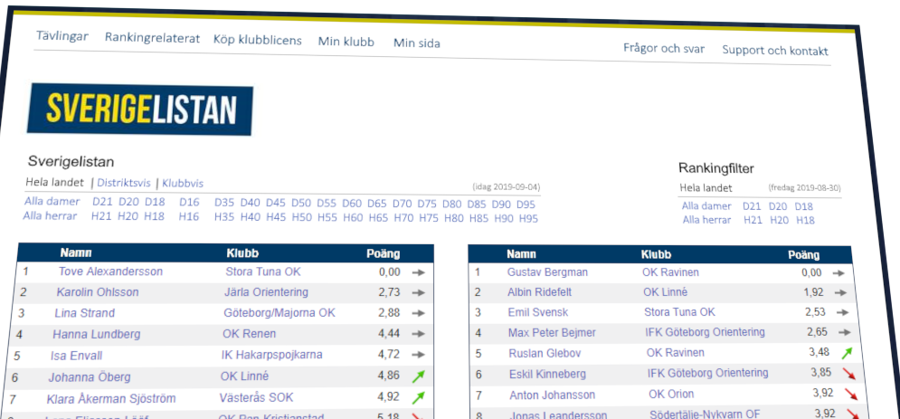Open Hanna Lundberg's profile

point(96,334)
